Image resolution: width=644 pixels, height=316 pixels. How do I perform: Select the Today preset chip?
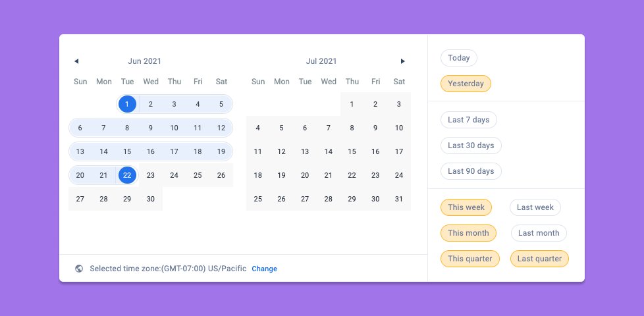click(459, 58)
